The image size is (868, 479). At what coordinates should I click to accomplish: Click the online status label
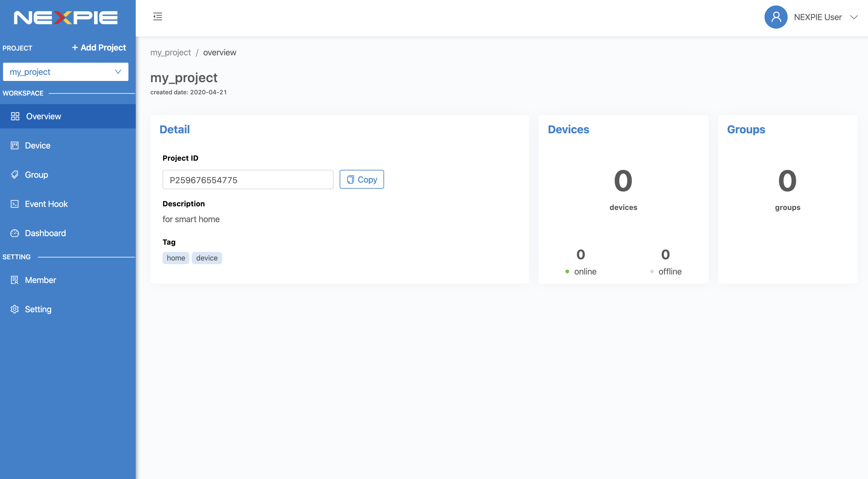pyautogui.click(x=585, y=271)
